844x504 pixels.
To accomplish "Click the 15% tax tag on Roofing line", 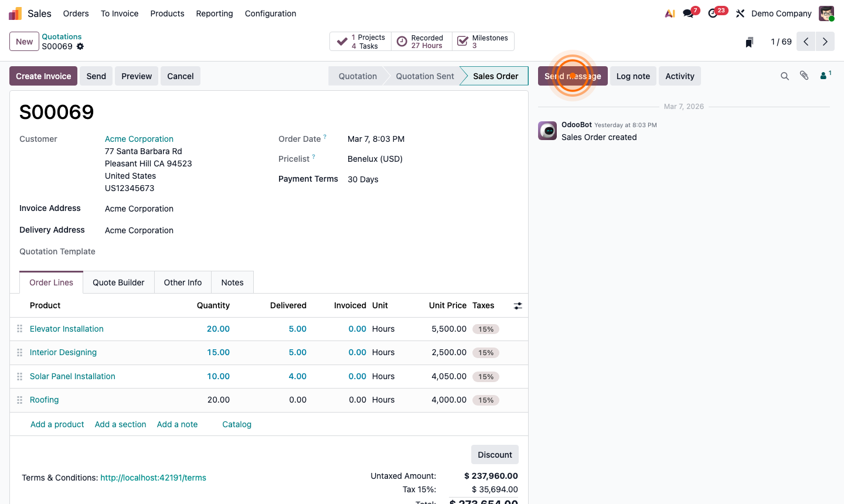I will tap(486, 400).
